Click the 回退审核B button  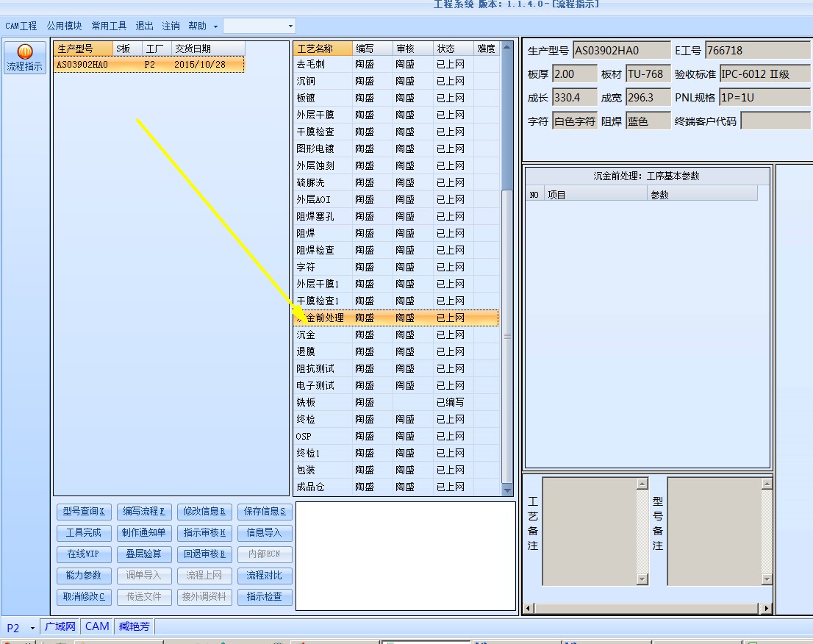click(204, 554)
